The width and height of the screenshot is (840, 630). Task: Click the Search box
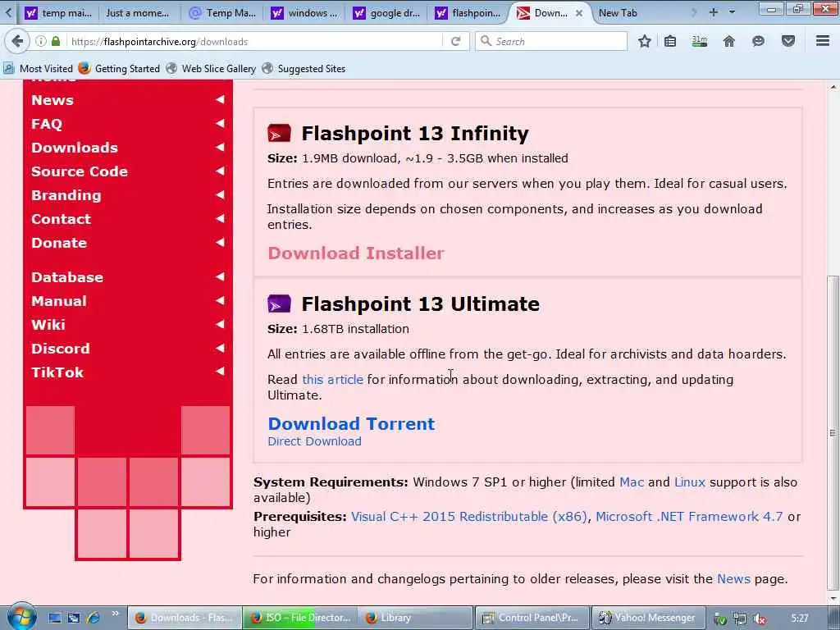click(x=551, y=41)
